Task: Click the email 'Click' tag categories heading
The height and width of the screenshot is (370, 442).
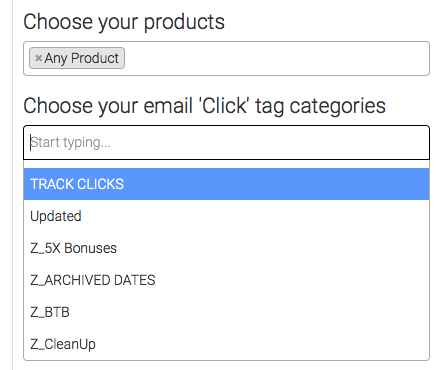Action: [204, 106]
